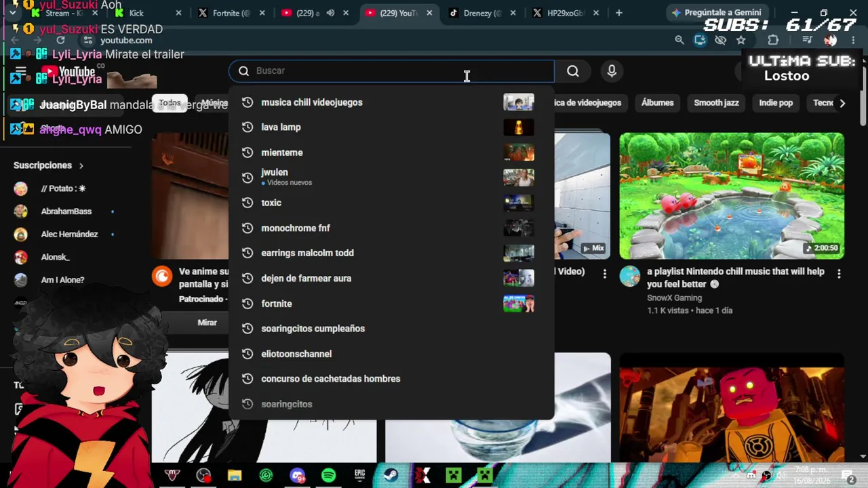Choose "monochrome fnf" from search history
The width and height of the screenshot is (868, 488).
click(391, 228)
